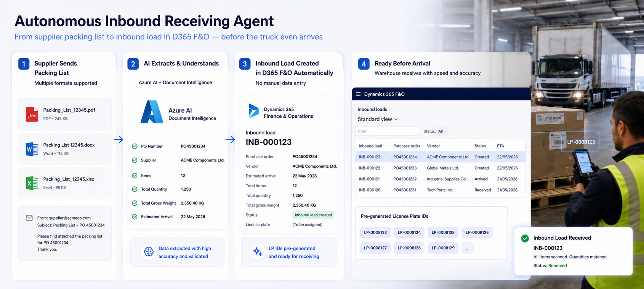Show more license plates via ellipsis chip

468,248
